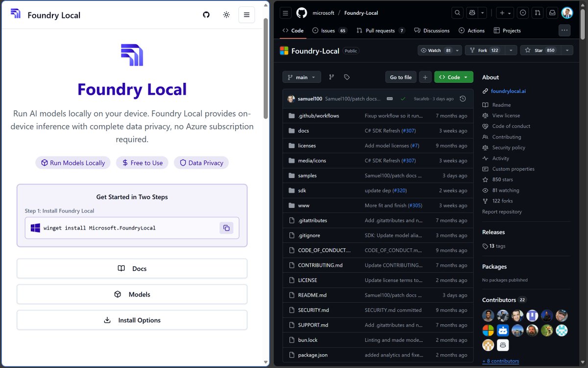Open the Copilot icon in the GitHub header
This screenshot has width=588, height=368.
pyautogui.click(x=471, y=13)
